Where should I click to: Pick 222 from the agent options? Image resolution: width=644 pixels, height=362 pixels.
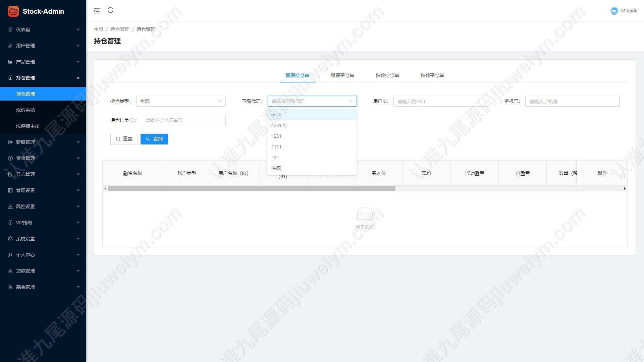click(x=312, y=158)
